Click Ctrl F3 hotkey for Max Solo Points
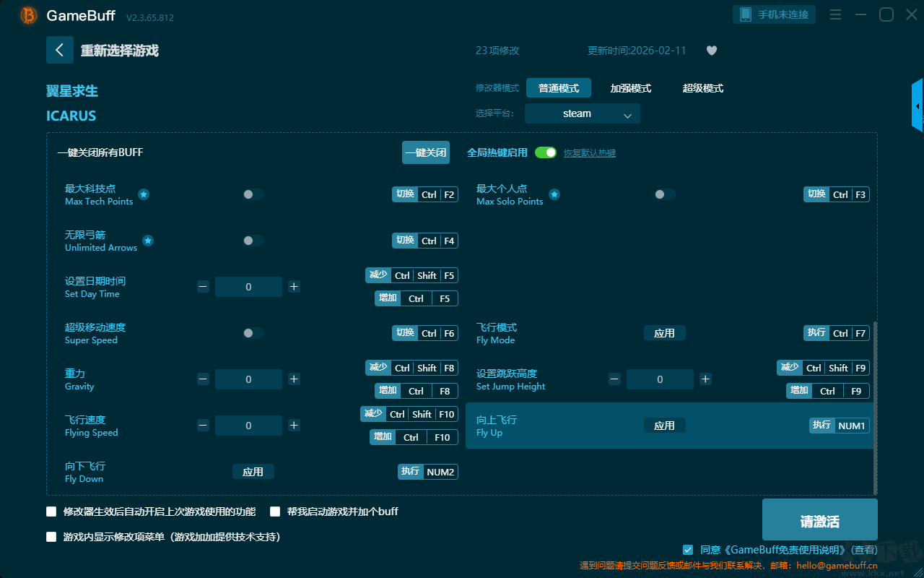This screenshot has height=578, width=924. coord(837,194)
